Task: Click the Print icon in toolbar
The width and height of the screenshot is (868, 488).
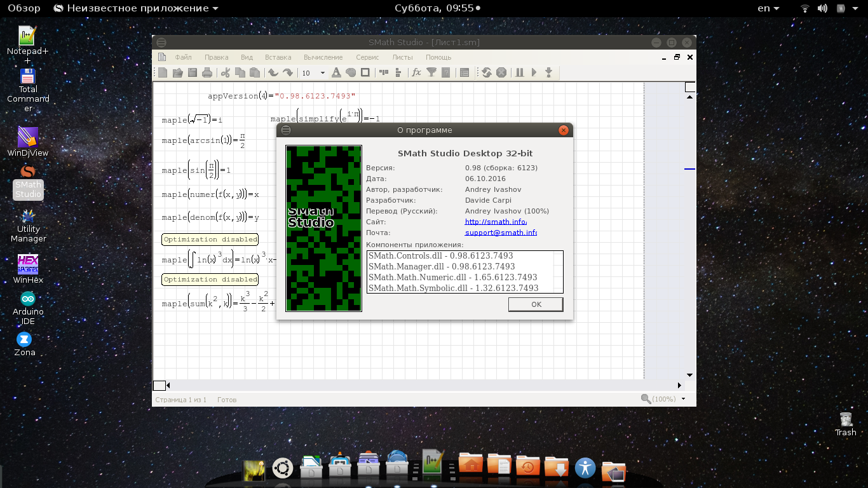Action: pos(207,72)
